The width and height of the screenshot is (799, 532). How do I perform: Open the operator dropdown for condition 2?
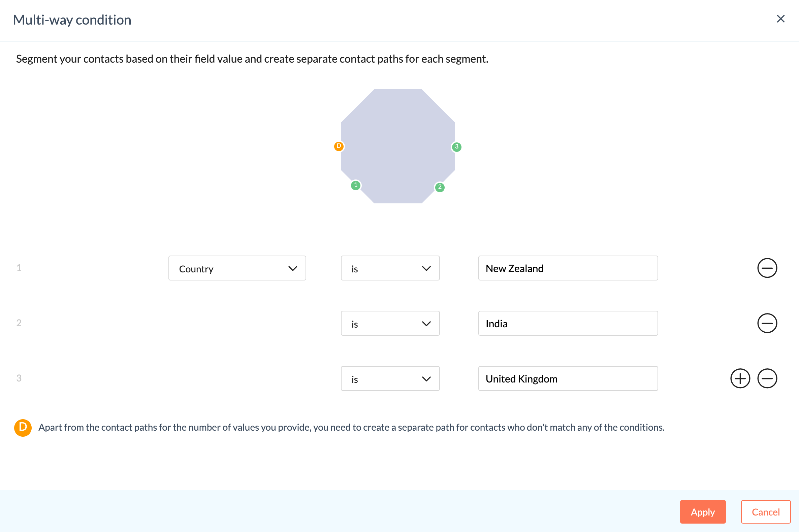point(390,323)
